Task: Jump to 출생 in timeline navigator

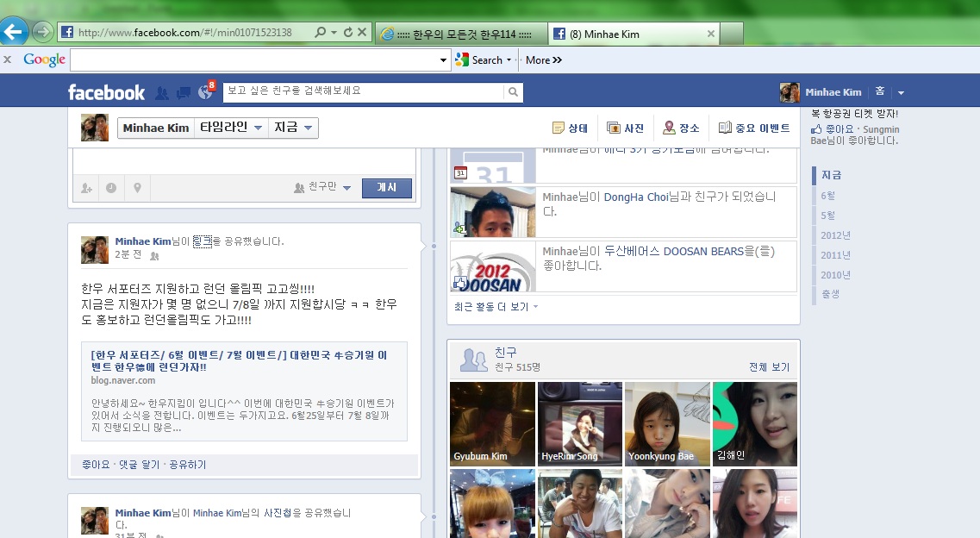Action: [830, 294]
